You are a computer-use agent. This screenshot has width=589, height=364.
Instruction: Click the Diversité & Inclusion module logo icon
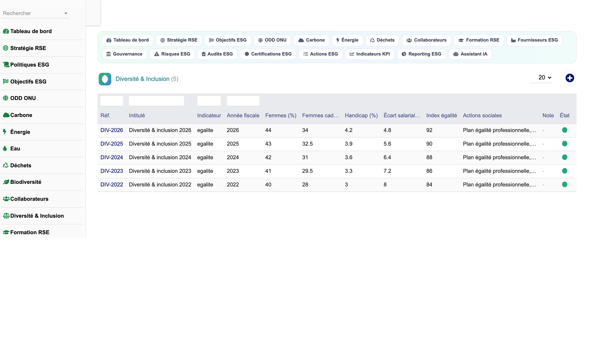coord(105,79)
